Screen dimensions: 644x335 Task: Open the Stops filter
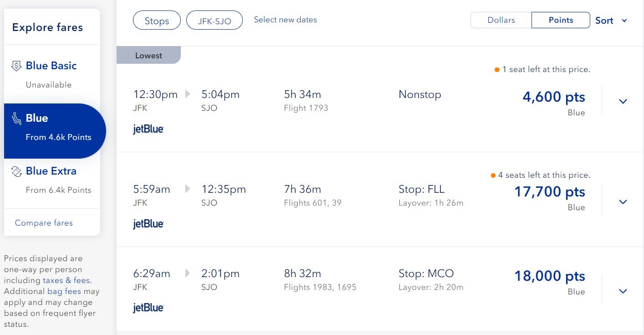(157, 21)
